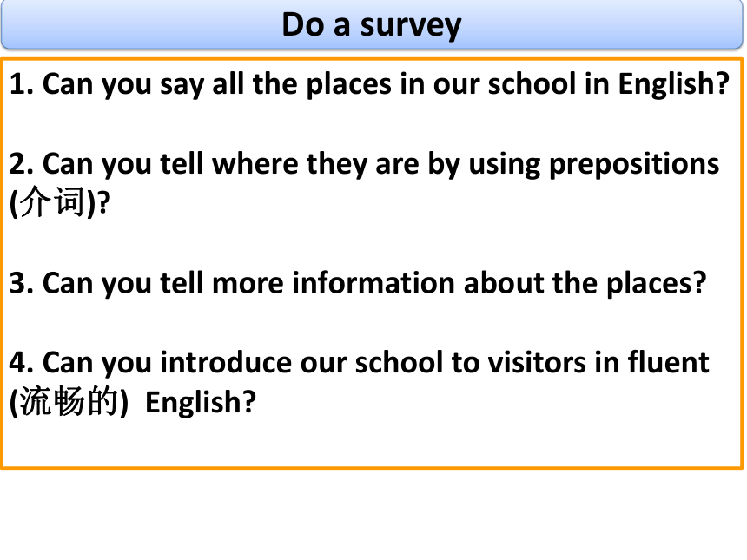Click the number '3.' list marker
The width and height of the screenshot is (747, 560).
pos(22,283)
